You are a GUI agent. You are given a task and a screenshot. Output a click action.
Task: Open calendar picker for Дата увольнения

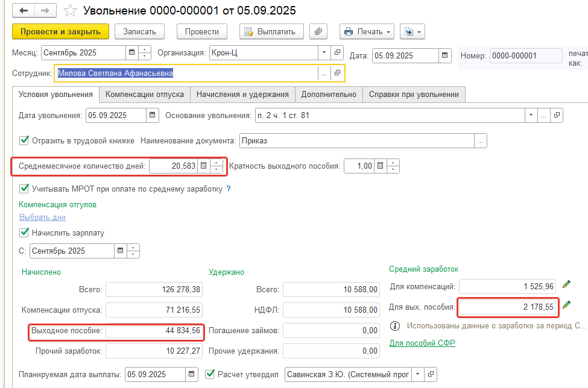tap(153, 115)
